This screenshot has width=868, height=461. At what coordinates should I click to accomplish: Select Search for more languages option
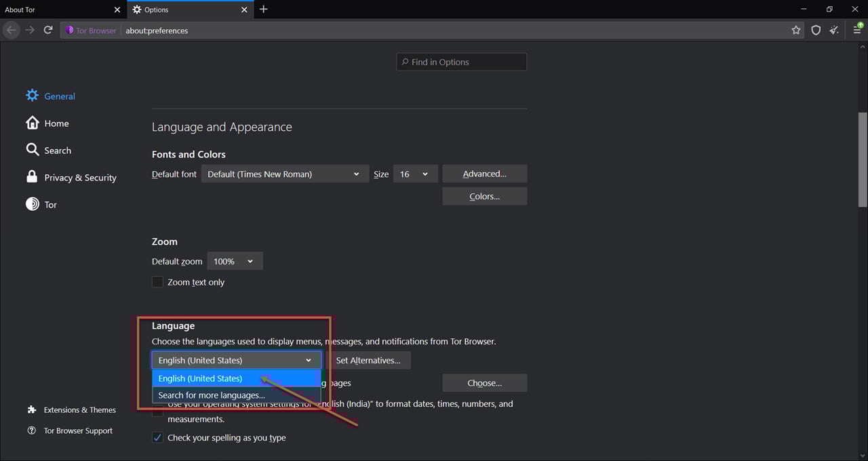[x=212, y=395]
